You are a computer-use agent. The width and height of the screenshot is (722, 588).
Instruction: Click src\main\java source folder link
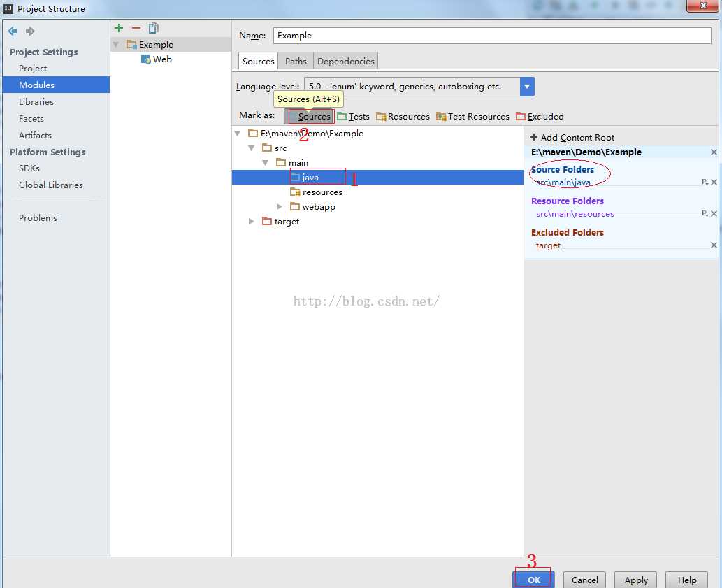(563, 182)
